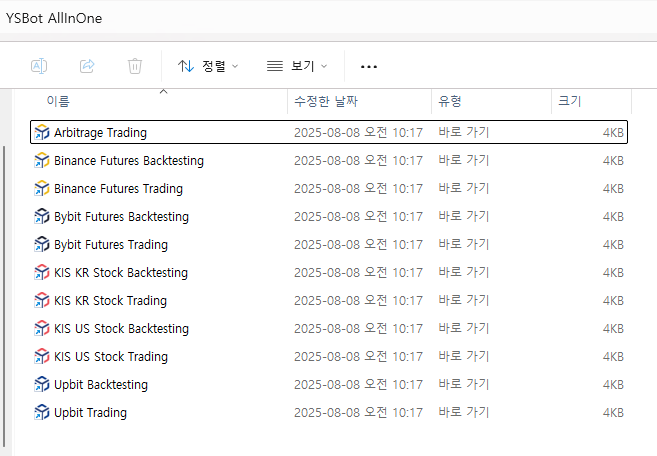Select the Arbitrage Trading file name
Image resolution: width=657 pixels, height=456 pixels.
(x=101, y=133)
